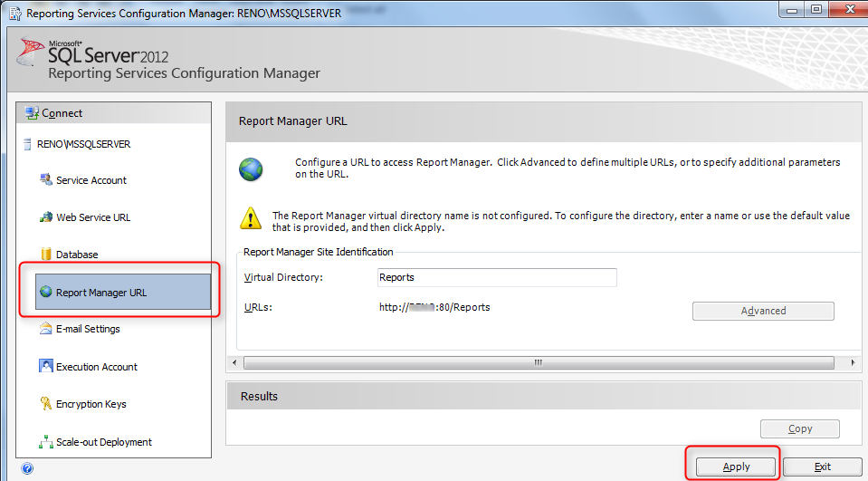Viewport: 868px width, 481px height.
Task: Click the Apply button
Action: (736, 467)
